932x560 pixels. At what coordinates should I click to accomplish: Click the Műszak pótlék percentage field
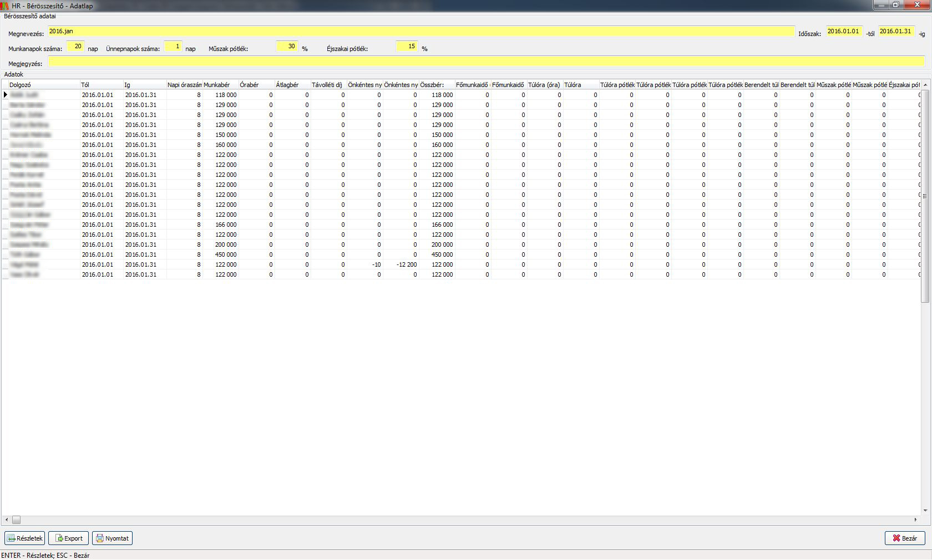click(287, 47)
